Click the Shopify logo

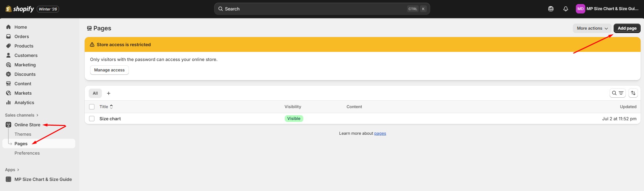(x=20, y=9)
